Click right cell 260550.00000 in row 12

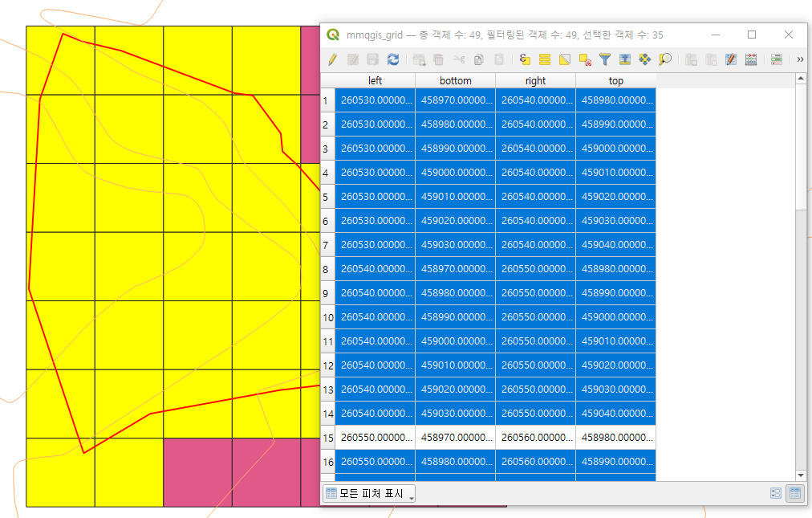pyautogui.click(x=536, y=365)
